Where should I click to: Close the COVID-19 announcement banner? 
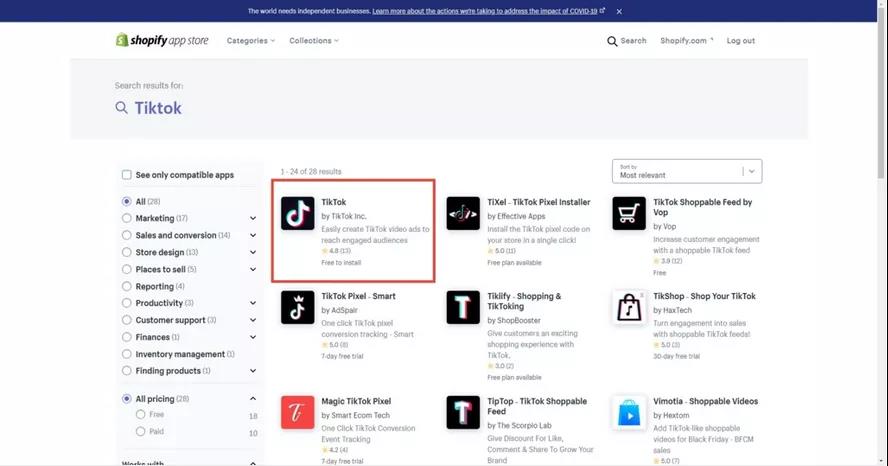click(619, 11)
